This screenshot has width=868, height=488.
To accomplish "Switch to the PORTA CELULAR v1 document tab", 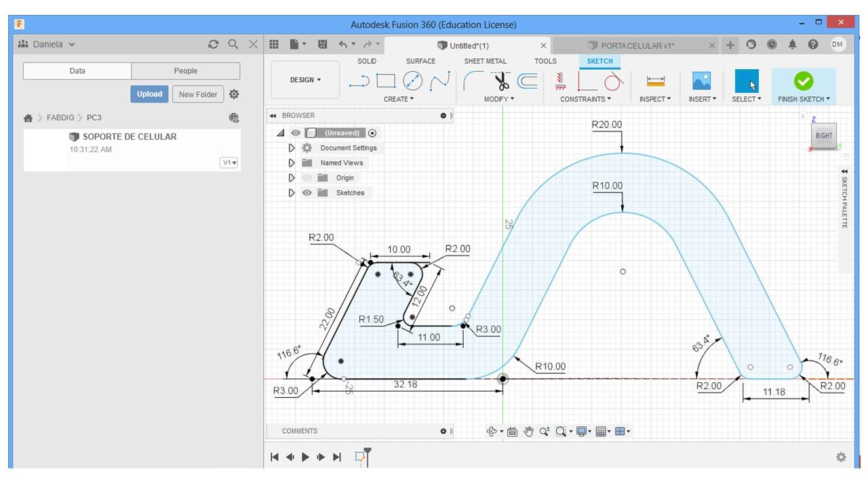I will [x=636, y=45].
